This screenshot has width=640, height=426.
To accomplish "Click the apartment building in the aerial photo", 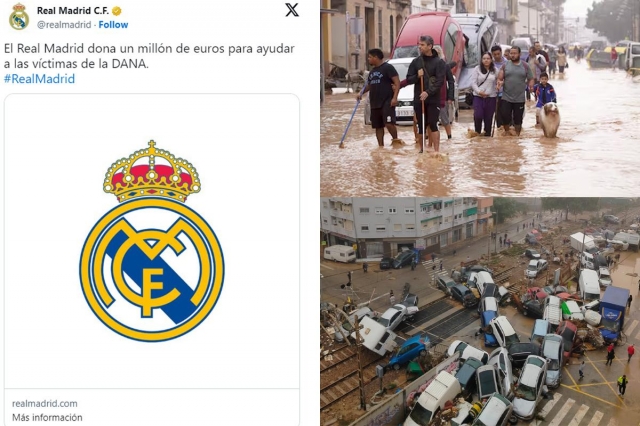I will [402, 226].
